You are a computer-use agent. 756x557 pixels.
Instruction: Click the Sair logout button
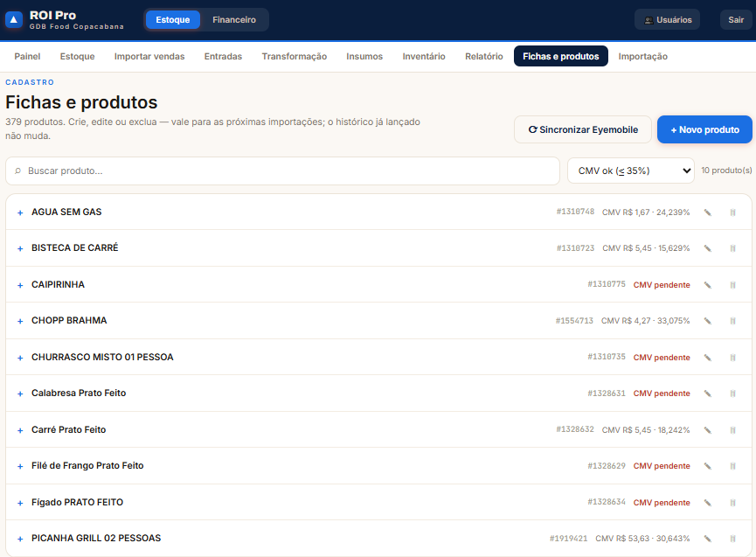click(736, 20)
